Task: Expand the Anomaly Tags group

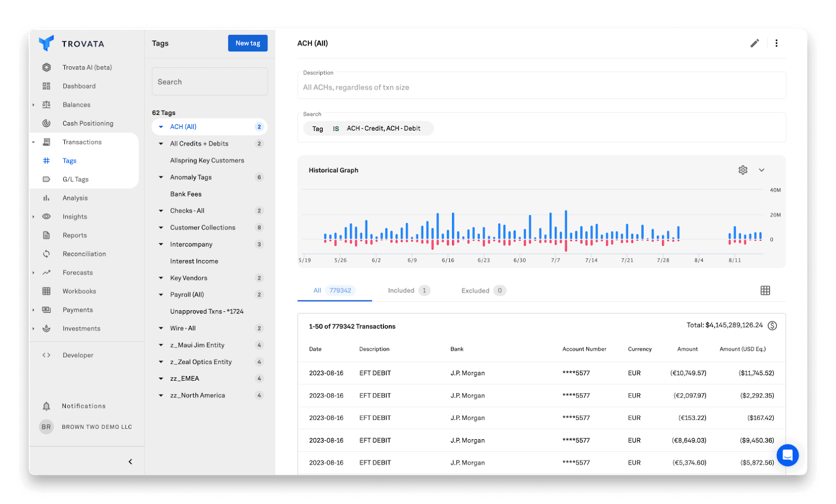Action: click(161, 178)
